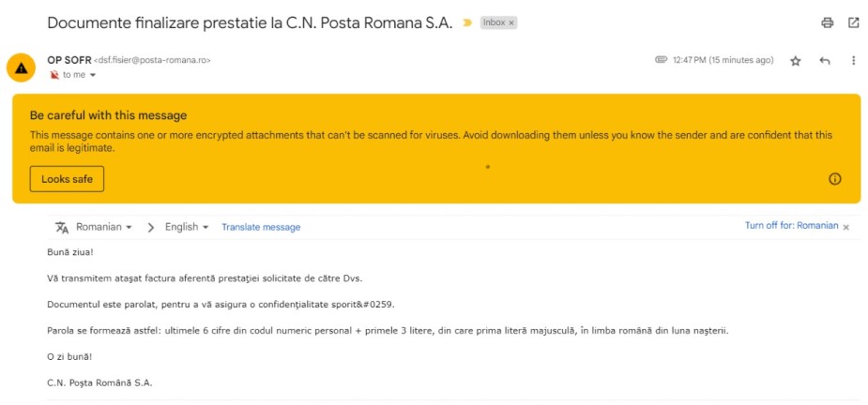The width and height of the screenshot is (868, 405).
Task: Click the sender's yellow warning avatar
Action: tap(22, 67)
